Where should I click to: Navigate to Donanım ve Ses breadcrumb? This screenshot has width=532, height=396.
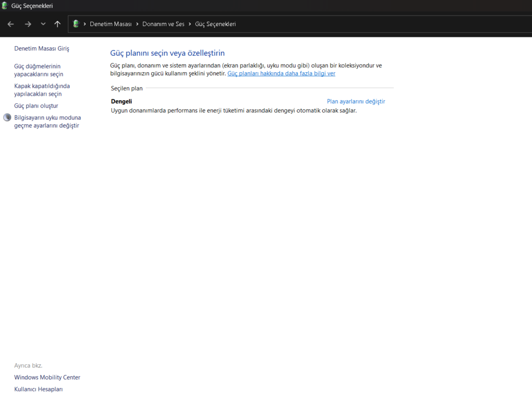pos(163,24)
